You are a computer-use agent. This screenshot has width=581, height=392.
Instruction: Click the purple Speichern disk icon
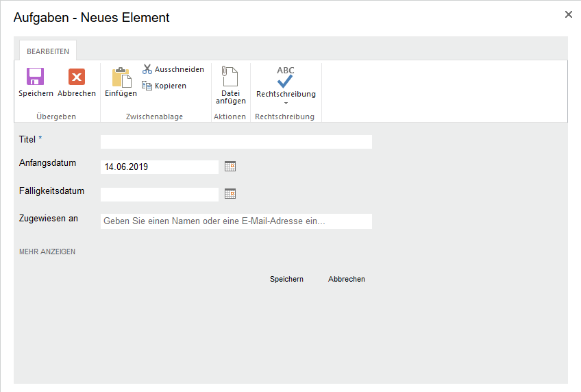click(x=36, y=77)
